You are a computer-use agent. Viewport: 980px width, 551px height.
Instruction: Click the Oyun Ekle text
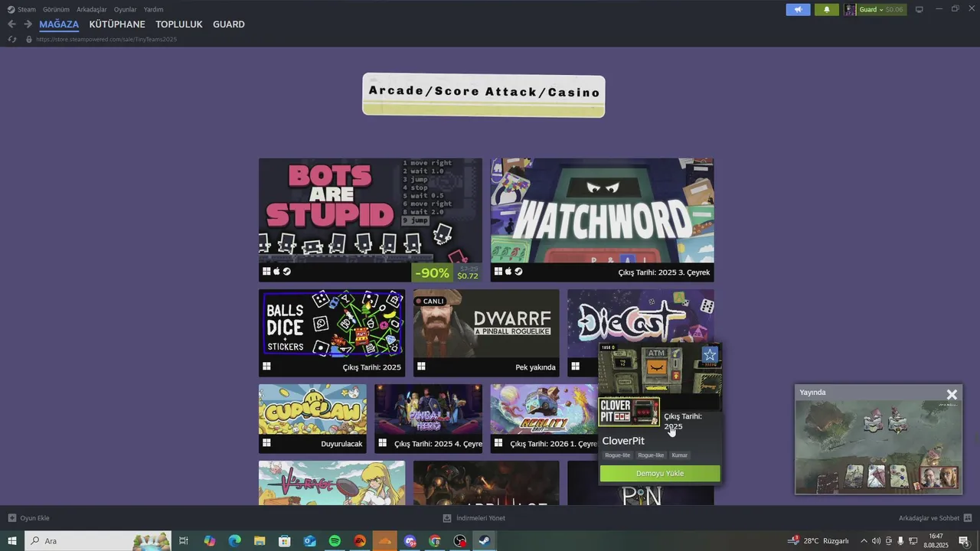[34, 518]
